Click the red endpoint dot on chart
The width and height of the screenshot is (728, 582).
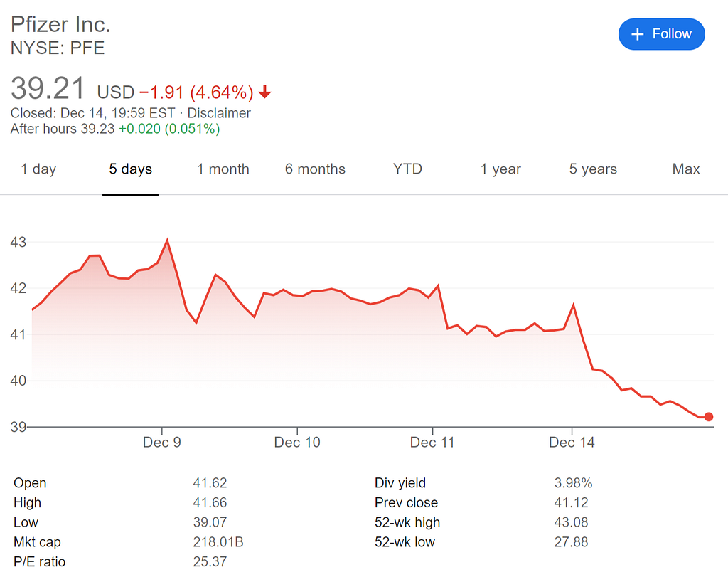coord(708,417)
